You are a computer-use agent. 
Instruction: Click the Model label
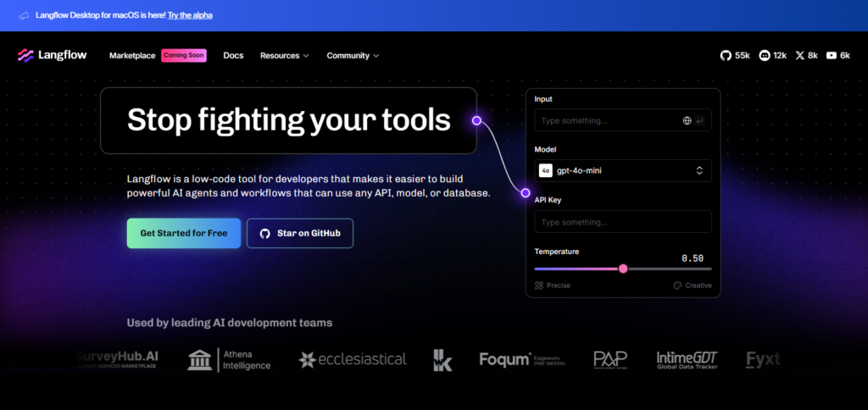coord(545,149)
